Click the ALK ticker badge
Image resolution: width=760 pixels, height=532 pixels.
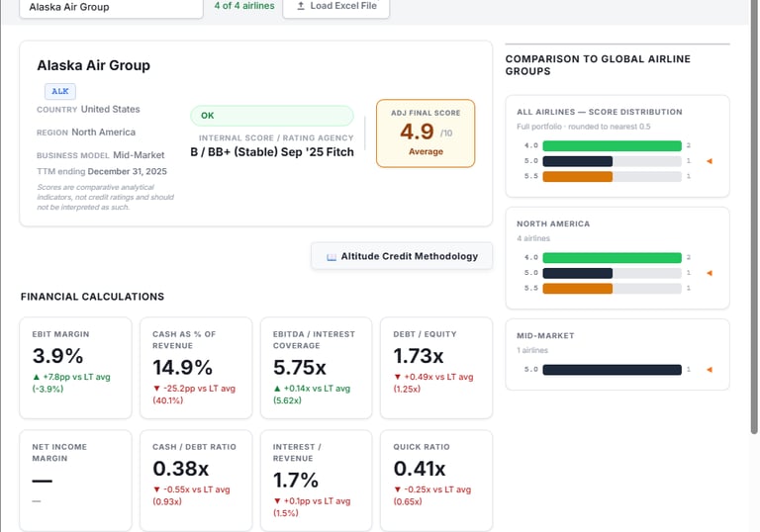point(60,91)
